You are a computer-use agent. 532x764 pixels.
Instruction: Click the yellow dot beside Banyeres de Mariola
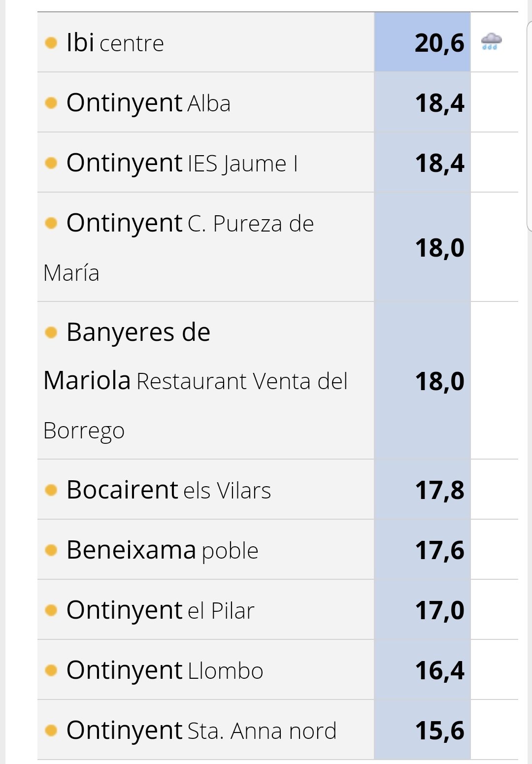pos(51,332)
